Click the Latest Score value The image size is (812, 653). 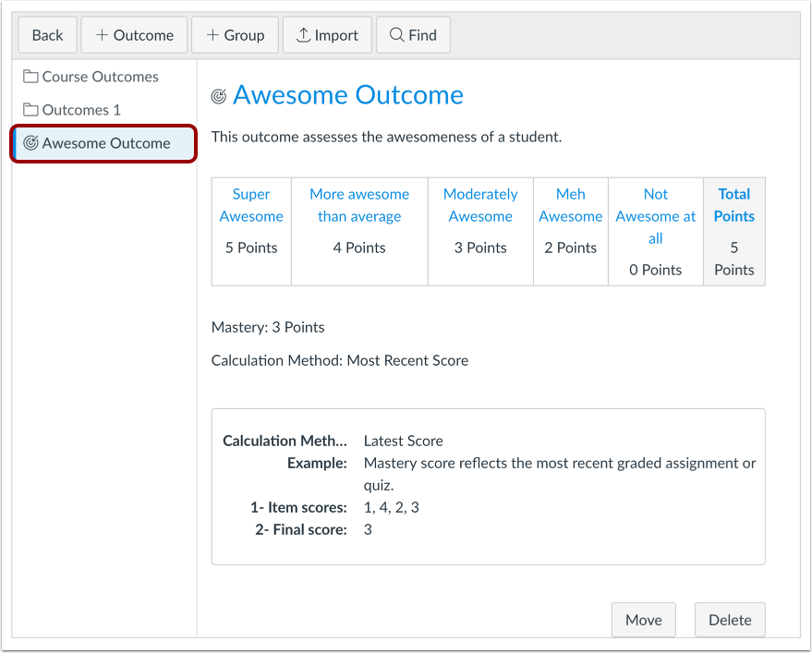click(x=404, y=441)
